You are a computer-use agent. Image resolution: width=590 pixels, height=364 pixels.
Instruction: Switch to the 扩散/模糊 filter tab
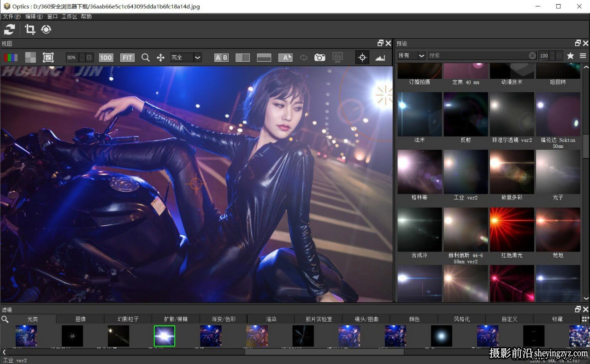point(176,319)
